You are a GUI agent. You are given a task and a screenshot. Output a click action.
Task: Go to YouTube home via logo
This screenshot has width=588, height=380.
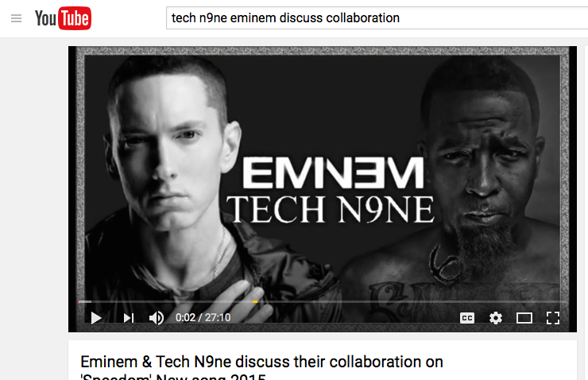click(x=63, y=18)
